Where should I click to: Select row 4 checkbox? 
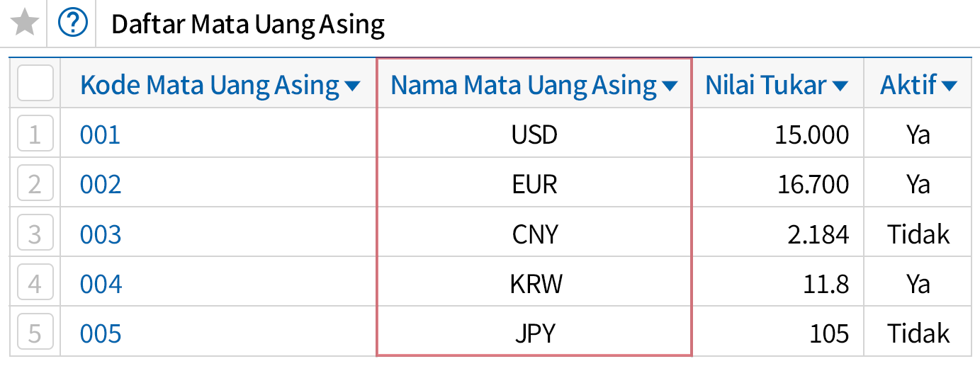point(35,283)
